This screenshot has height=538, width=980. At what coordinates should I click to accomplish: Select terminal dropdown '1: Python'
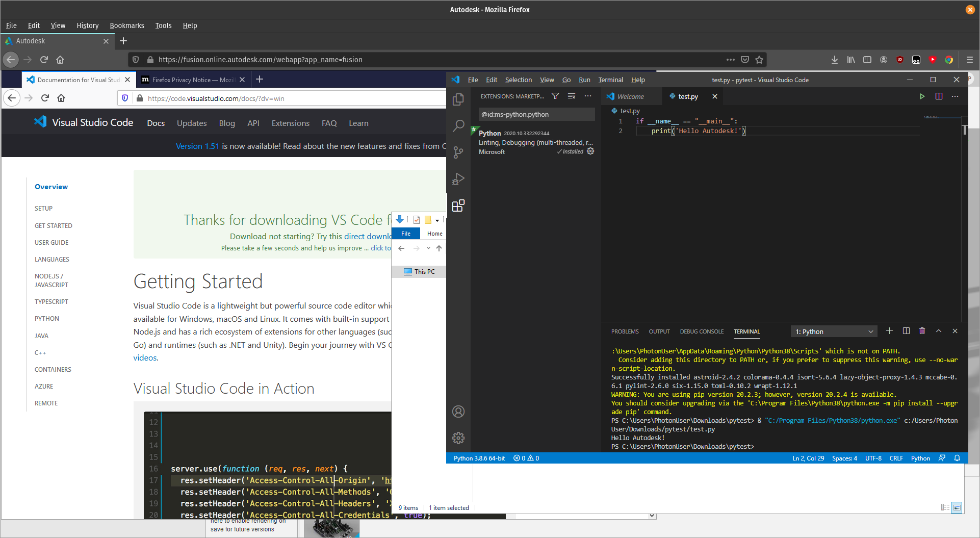pyautogui.click(x=834, y=331)
